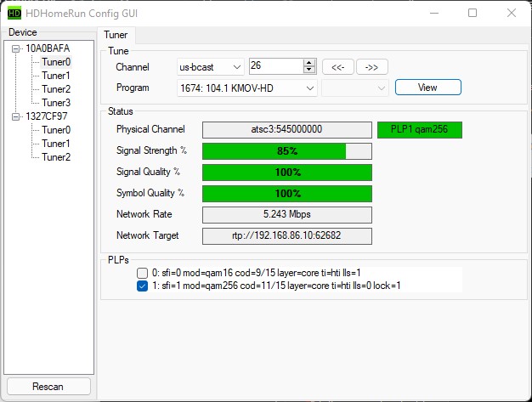Collapse the 1327CF97 device tree node
The image size is (532, 402).
coord(15,116)
